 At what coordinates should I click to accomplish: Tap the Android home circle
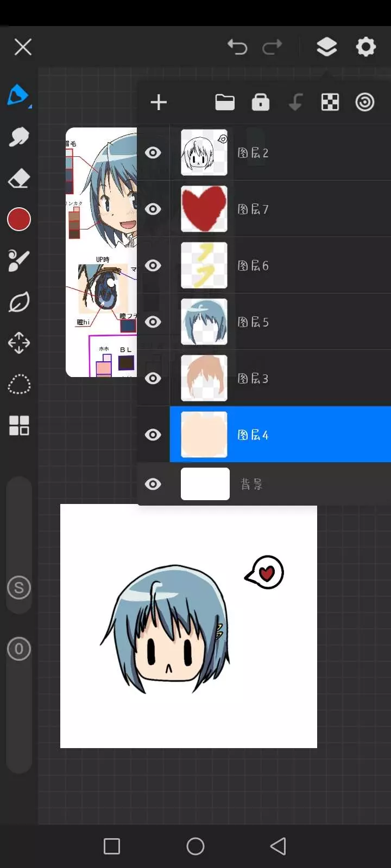(195, 846)
